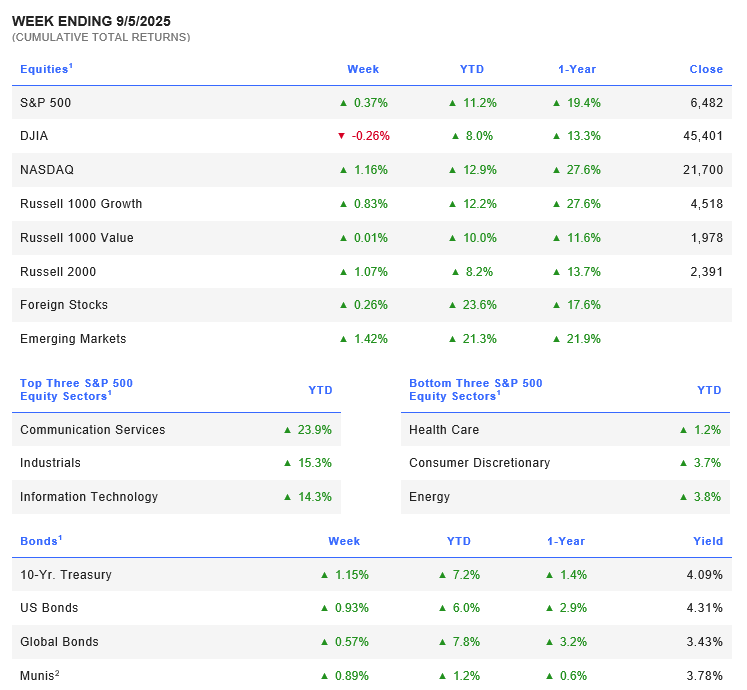The height and width of the screenshot is (690, 747).
Task: Click the "Close" column header
Action: click(x=706, y=69)
